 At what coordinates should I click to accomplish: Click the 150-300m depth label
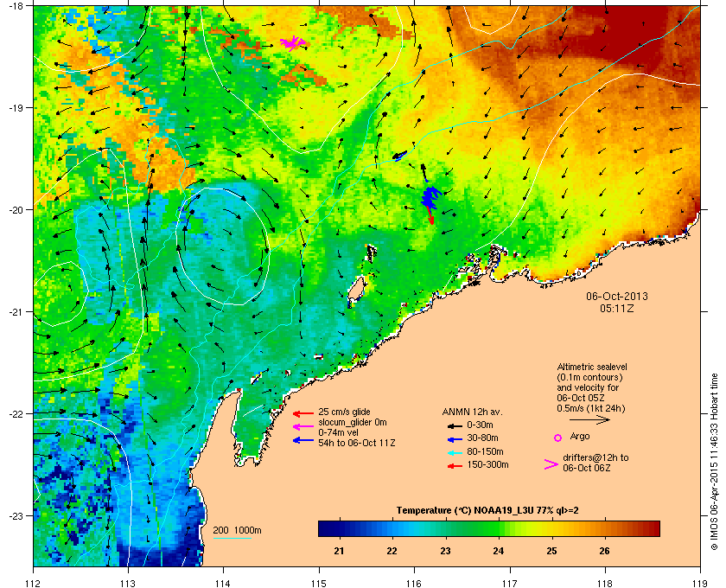tap(487, 464)
